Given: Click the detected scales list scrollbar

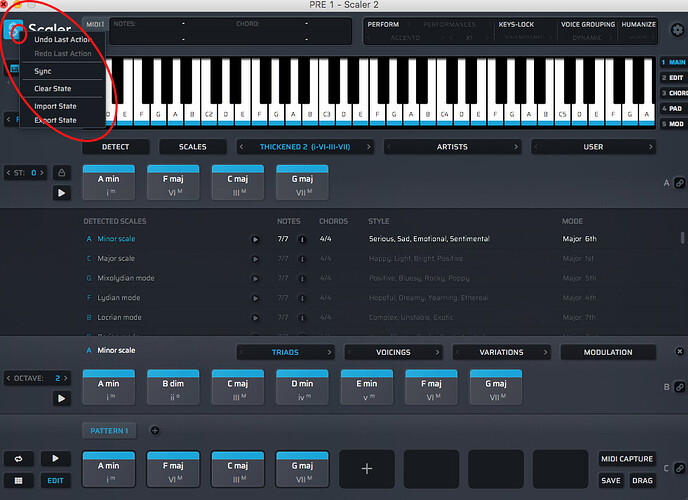Looking at the screenshot, I should point(682,238).
